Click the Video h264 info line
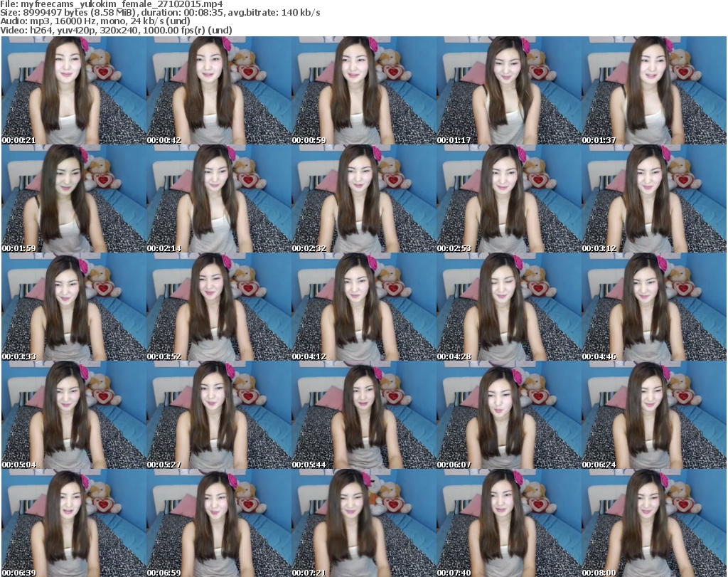Viewport: 728px width, 577px height. coord(116,30)
